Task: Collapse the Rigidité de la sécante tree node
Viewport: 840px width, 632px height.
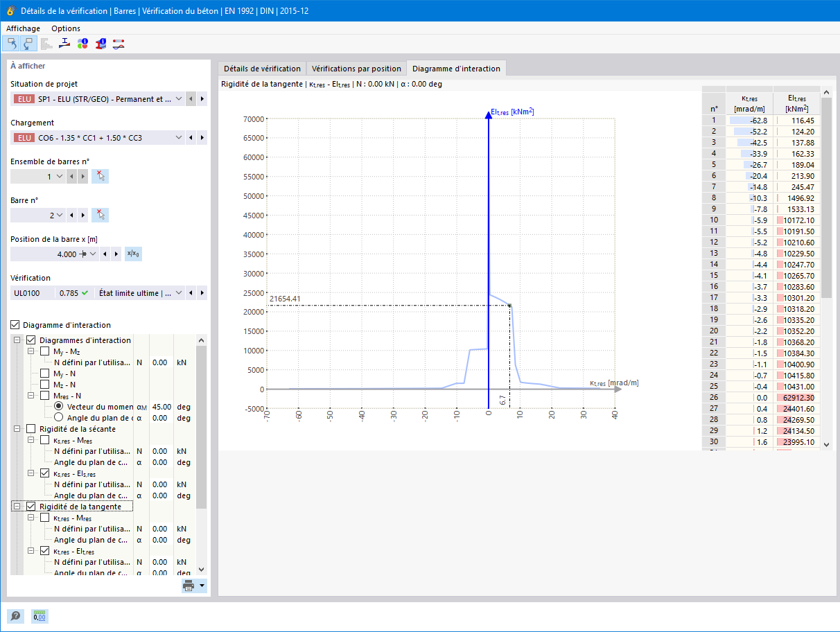Action: point(17,429)
